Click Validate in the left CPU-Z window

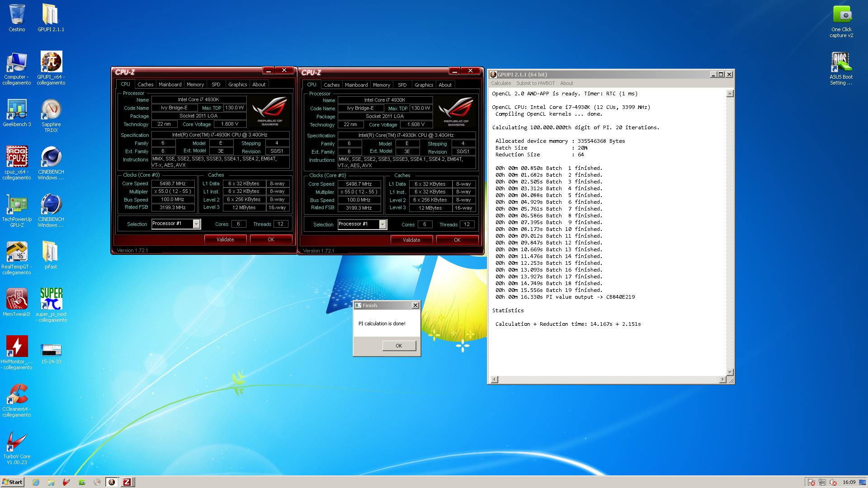click(x=225, y=239)
